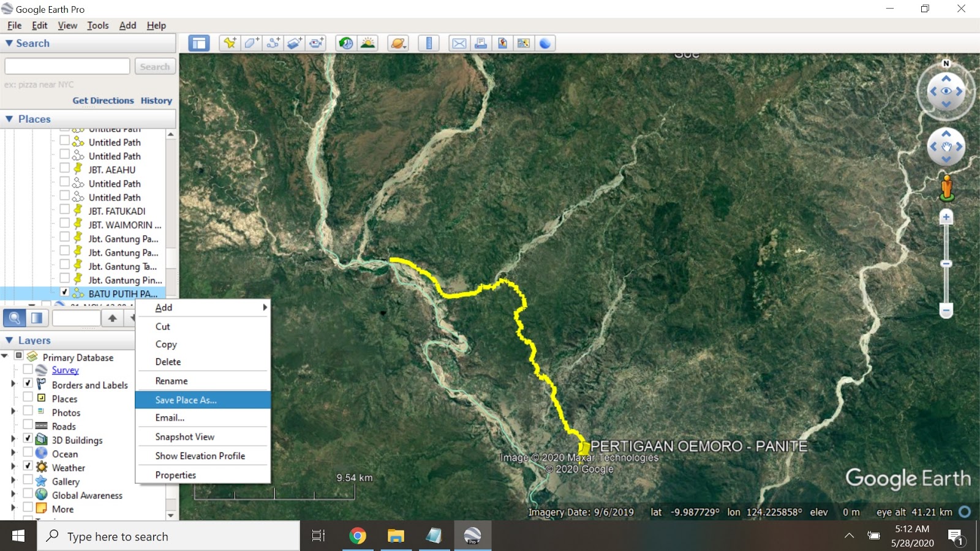Viewport: 980px width, 551px height.
Task: Zoom in with the plus button
Action: (x=946, y=217)
